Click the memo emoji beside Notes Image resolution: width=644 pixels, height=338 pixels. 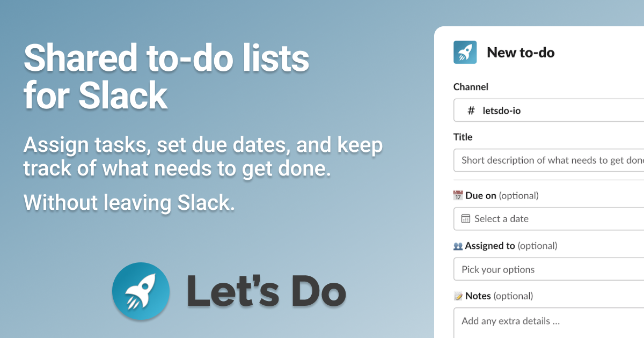point(458,296)
